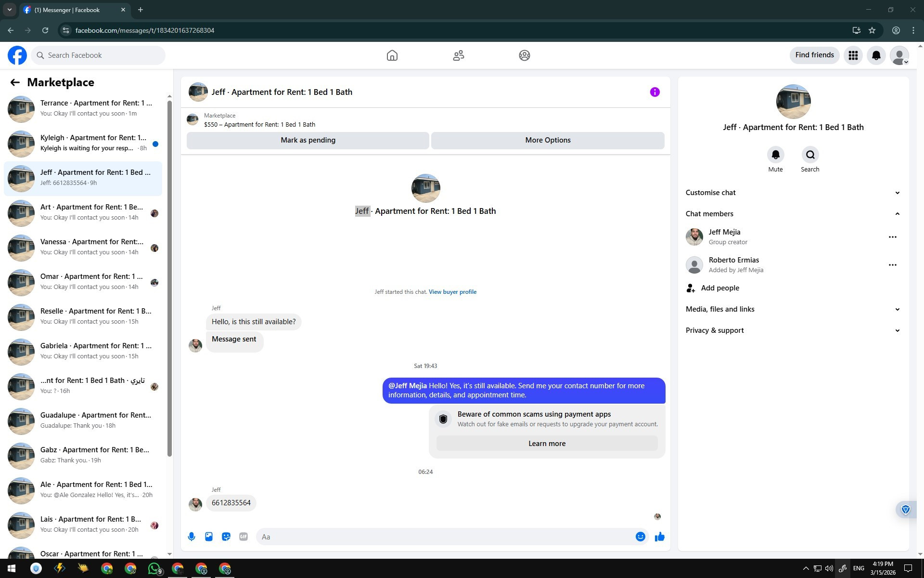Click Learn more about payment scams

pyautogui.click(x=547, y=444)
